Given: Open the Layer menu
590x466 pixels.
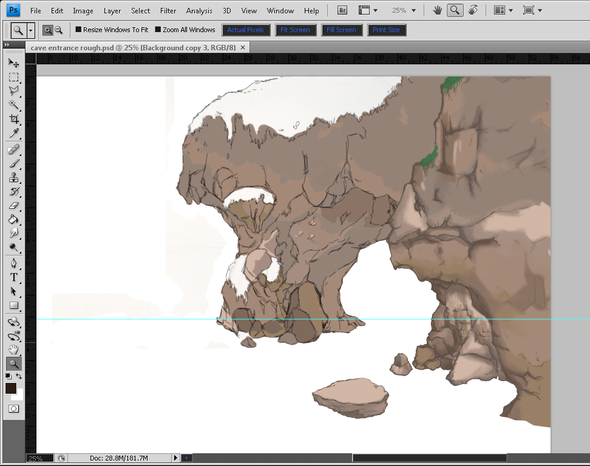Looking at the screenshot, I should point(112,11).
